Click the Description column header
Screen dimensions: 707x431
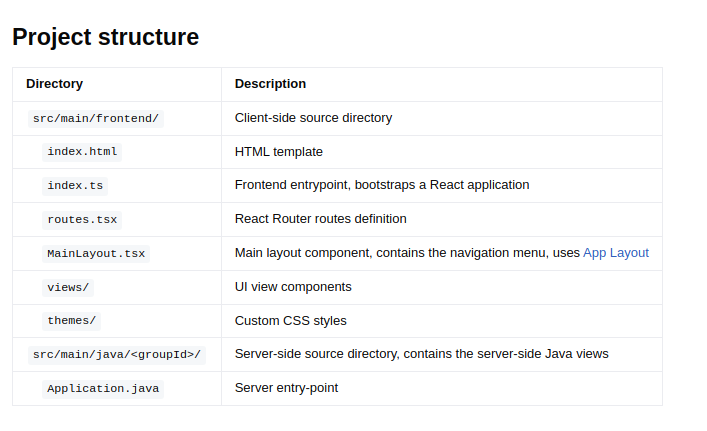click(270, 84)
